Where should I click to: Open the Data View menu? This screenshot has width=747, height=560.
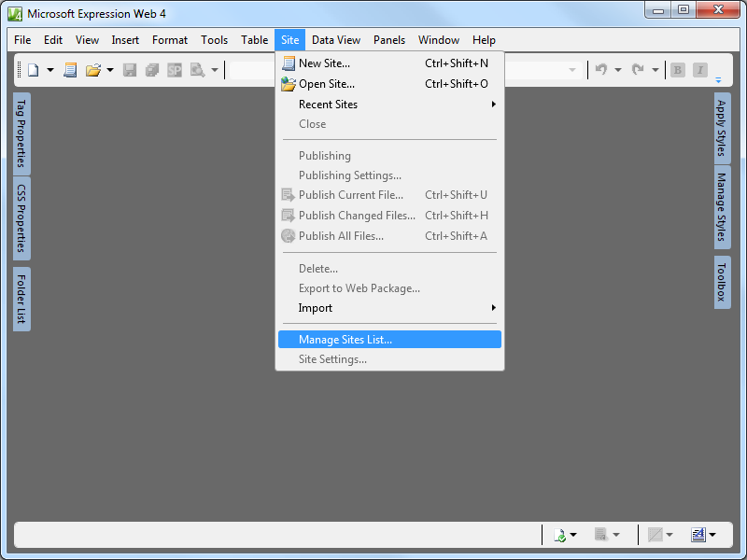pyautogui.click(x=336, y=40)
